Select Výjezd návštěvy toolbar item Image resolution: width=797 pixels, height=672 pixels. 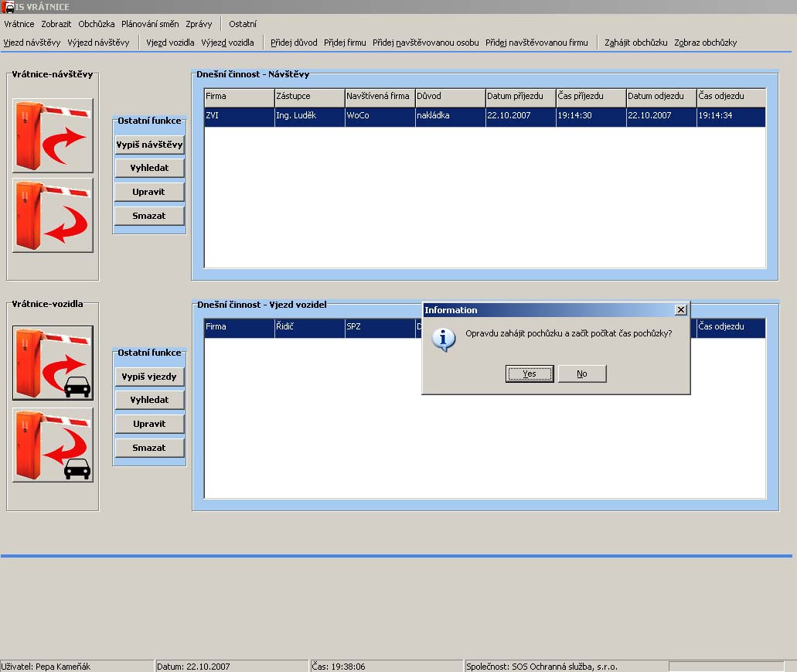[x=99, y=43]
